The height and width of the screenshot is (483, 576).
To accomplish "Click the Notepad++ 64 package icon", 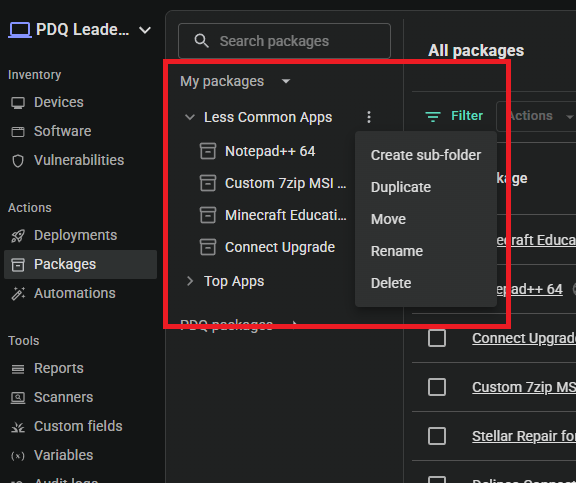I will pos(208,151).
